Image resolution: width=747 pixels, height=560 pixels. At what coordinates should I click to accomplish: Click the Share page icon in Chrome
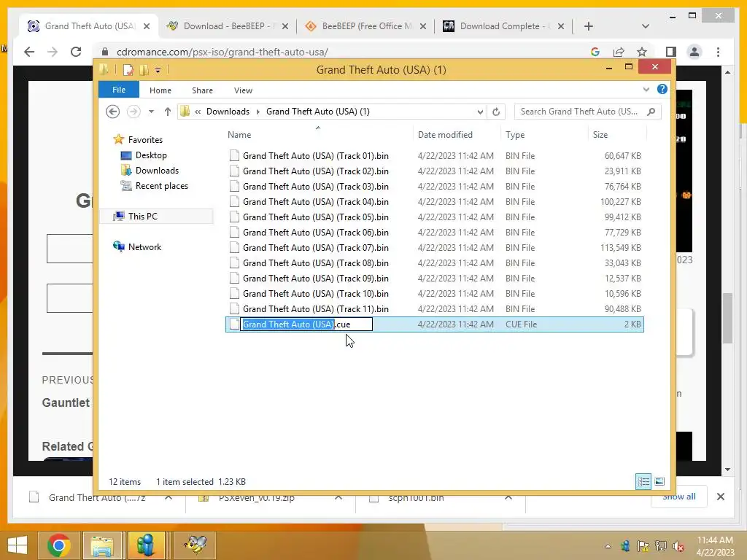tap(619, 52)
